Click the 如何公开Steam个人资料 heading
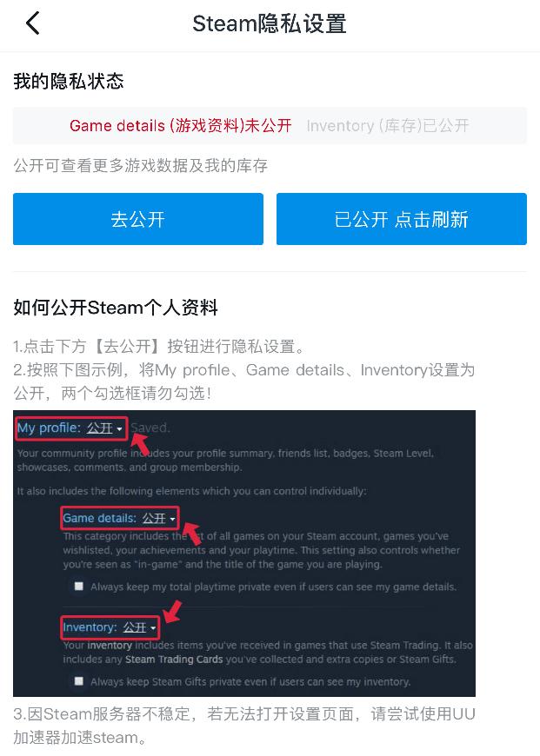This screenshot has height=756, width=540. [116, 307]
